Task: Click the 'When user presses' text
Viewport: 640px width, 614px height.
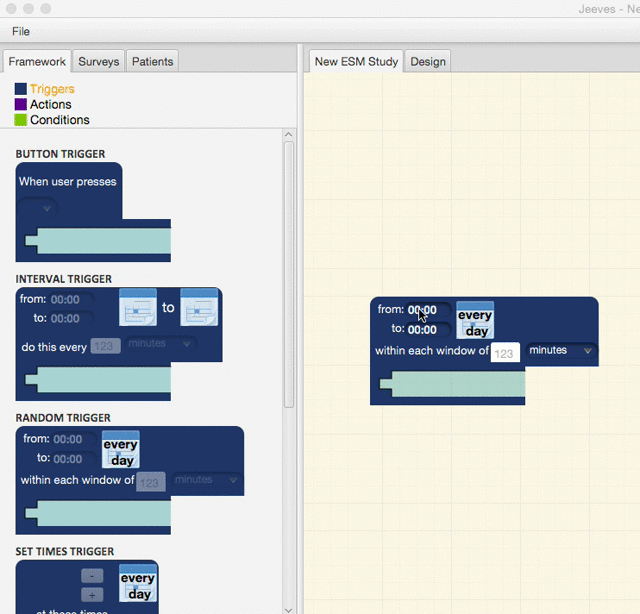Action: pos(68,182)
